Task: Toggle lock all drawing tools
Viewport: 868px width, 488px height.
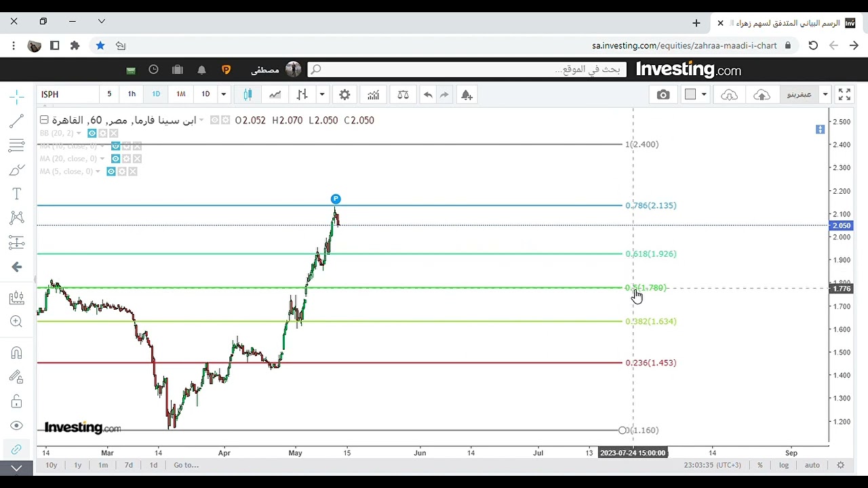Action: [x=17, y=401]
